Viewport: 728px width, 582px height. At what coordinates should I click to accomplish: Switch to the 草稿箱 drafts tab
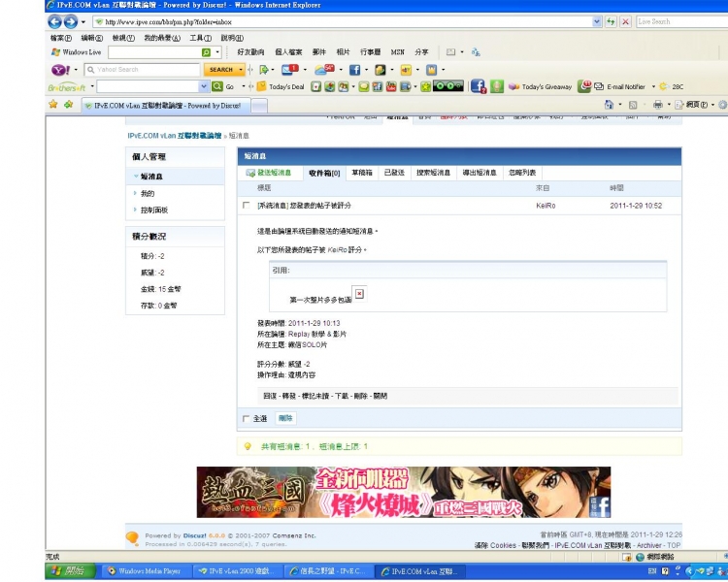click(x=360, y=172)
